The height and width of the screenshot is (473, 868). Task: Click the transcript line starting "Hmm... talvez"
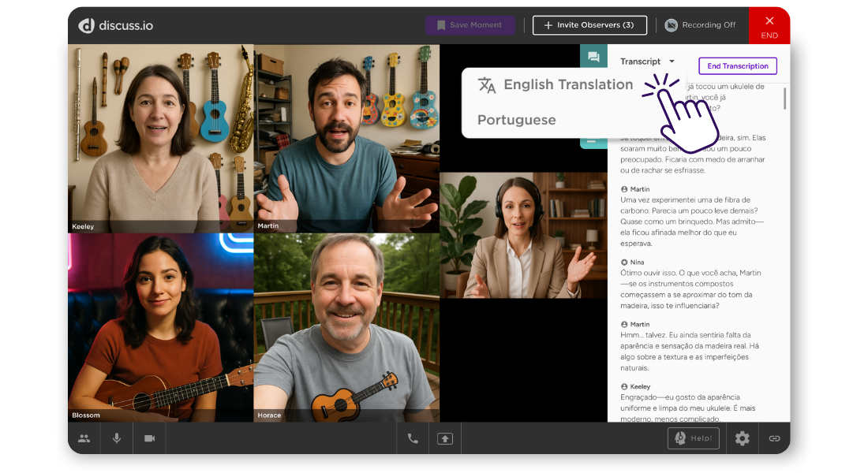[685, 335]
